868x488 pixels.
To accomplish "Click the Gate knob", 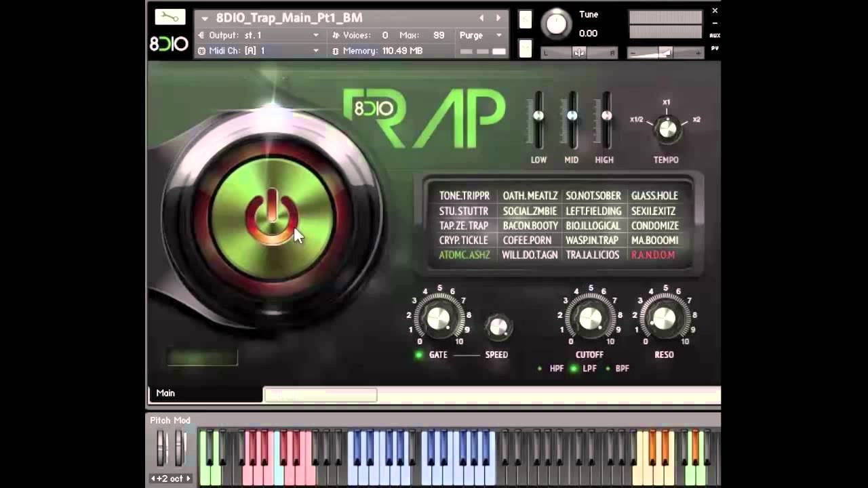I will pos(438,319).
